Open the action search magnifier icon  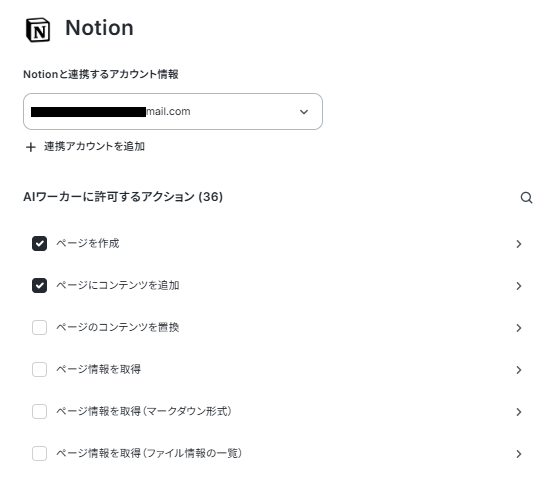point(526,198)
